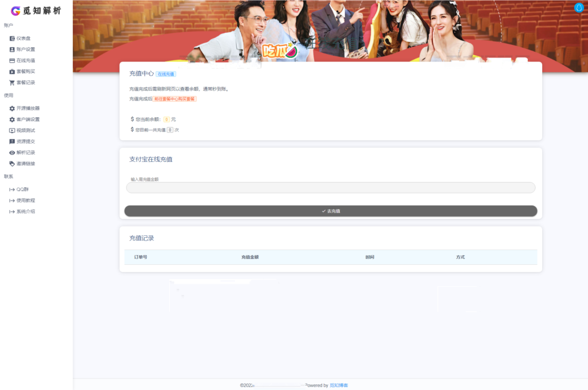Click the user avatar in the top-right corner
Viewport: 588px width, 390px height.
[x=579, y=7]
